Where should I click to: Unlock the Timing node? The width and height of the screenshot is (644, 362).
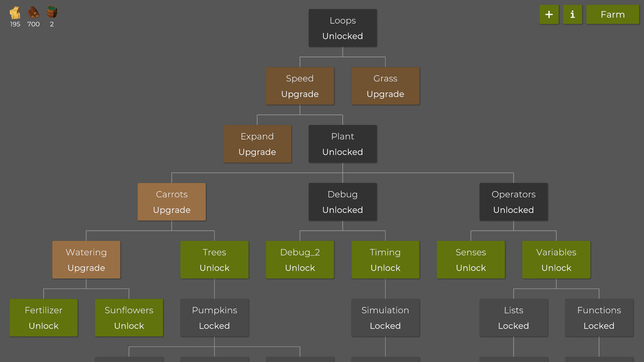pos(385,260)
